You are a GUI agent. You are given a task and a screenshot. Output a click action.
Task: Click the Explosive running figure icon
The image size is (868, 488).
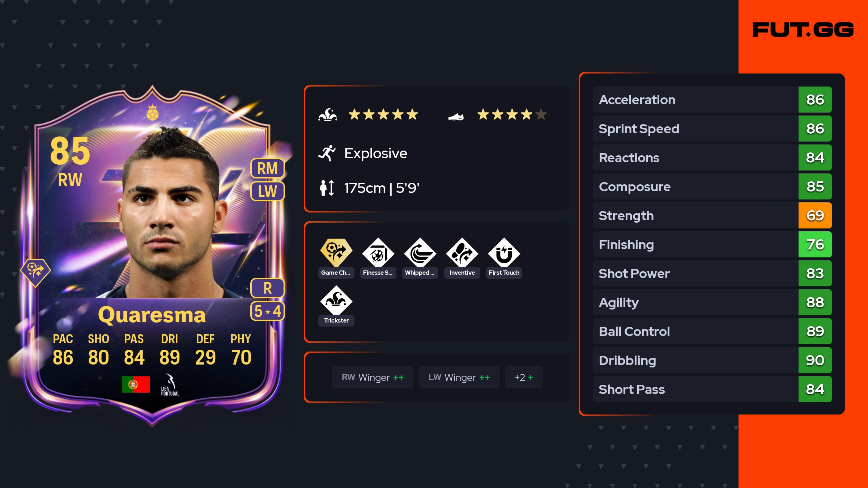click(327, 153)
